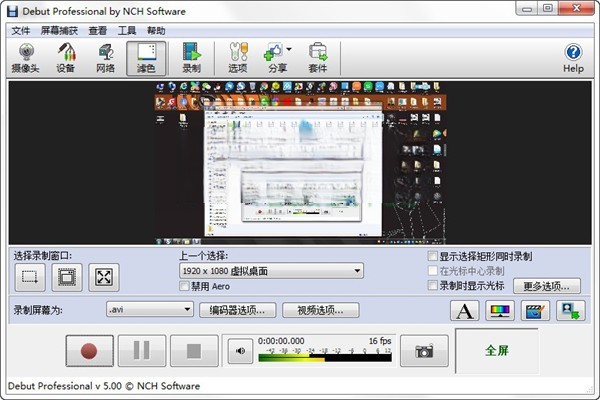Choose window selection capture tool

click(67, 277)
